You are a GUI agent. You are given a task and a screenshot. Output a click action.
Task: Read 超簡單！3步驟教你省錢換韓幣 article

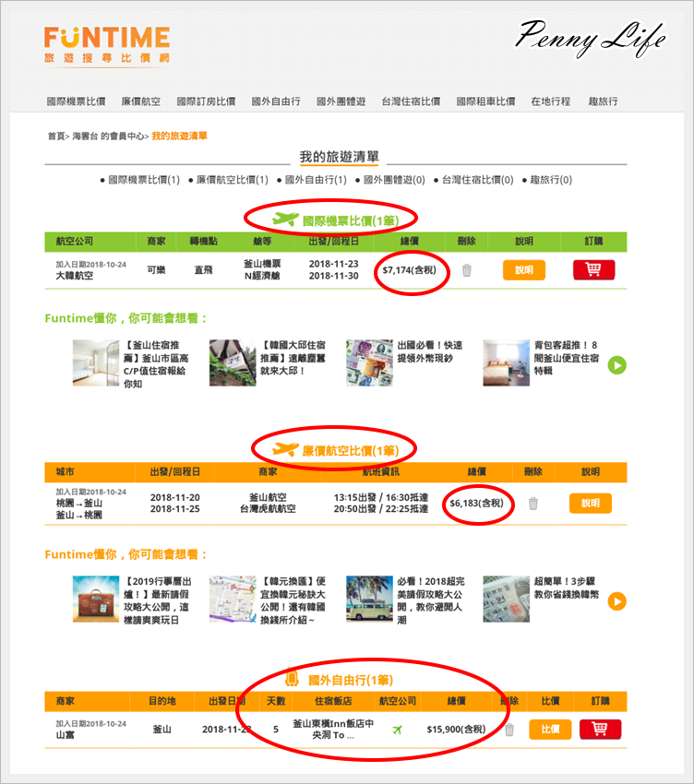(567, 588)
